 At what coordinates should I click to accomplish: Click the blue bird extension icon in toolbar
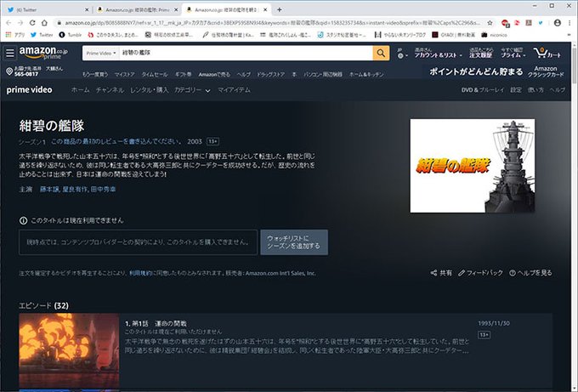pyautogui.click(x=541, y=23)
